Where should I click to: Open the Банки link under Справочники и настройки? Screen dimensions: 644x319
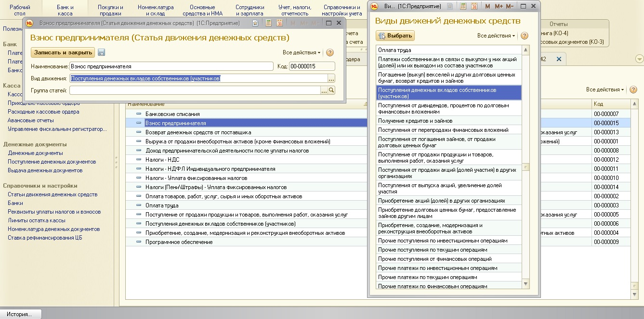pos(15,203)
